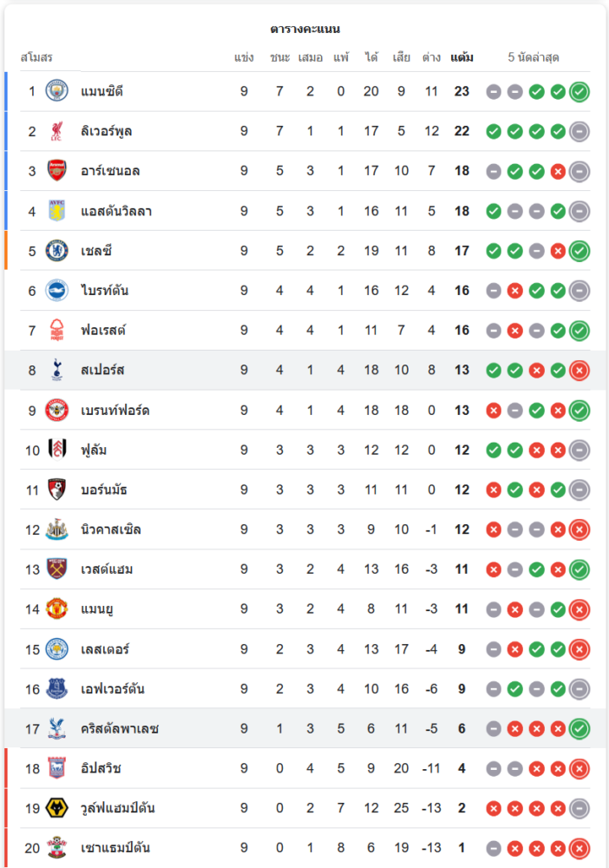Image resolution: width=609 pixels, height=868 pixels.
Task: Select the สโมสร club column header
Action: [x=36, y=57]
